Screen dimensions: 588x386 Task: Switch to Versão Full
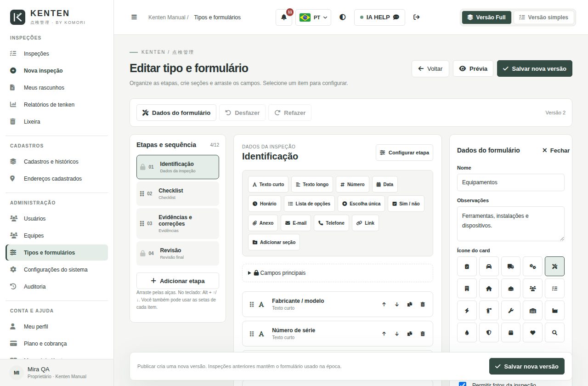[486, 17]
